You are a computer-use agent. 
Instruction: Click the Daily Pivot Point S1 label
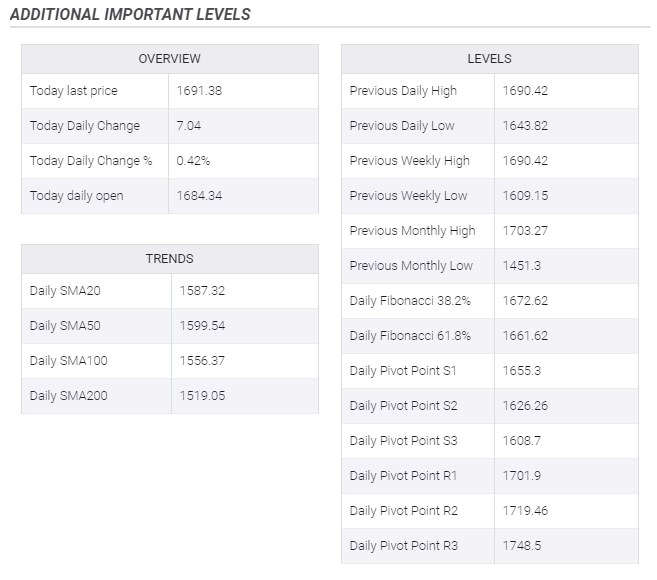point(402,371)
